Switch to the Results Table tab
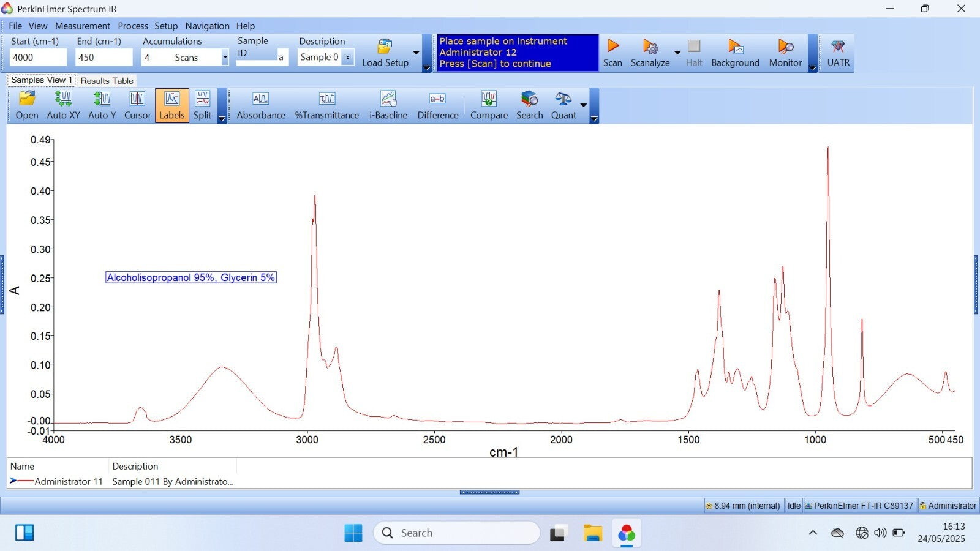This screenshot has width=980, height=551. 107,81
